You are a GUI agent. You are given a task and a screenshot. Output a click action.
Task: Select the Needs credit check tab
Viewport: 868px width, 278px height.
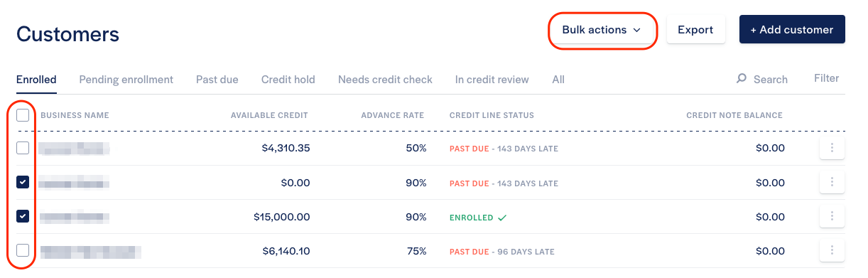385,80
